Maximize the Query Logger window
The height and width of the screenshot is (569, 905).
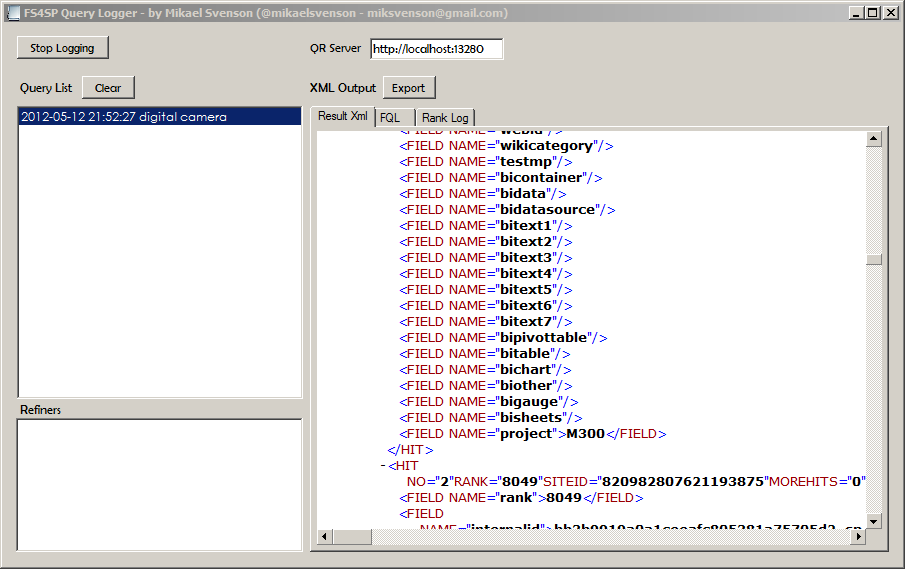pos(873,13)
